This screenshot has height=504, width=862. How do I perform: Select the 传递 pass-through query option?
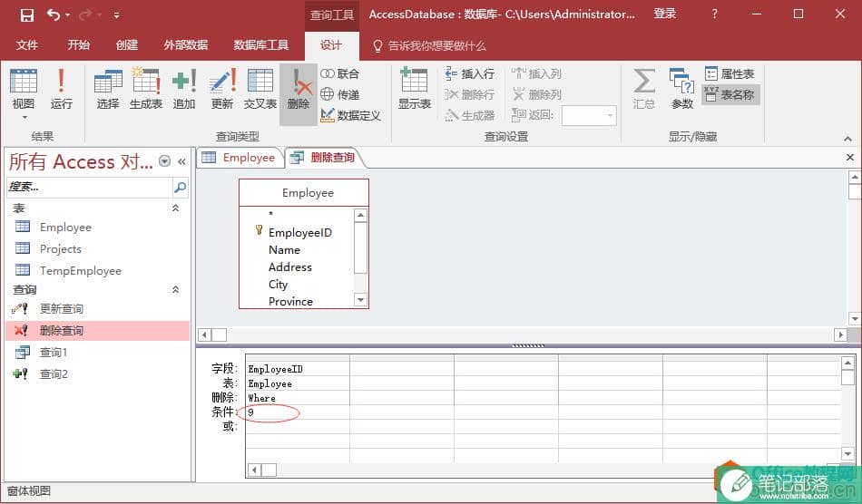(x=339, y=94)
